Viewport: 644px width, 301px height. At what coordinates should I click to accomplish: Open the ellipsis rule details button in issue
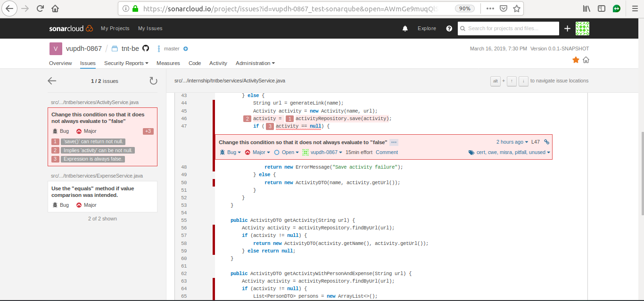394,142
